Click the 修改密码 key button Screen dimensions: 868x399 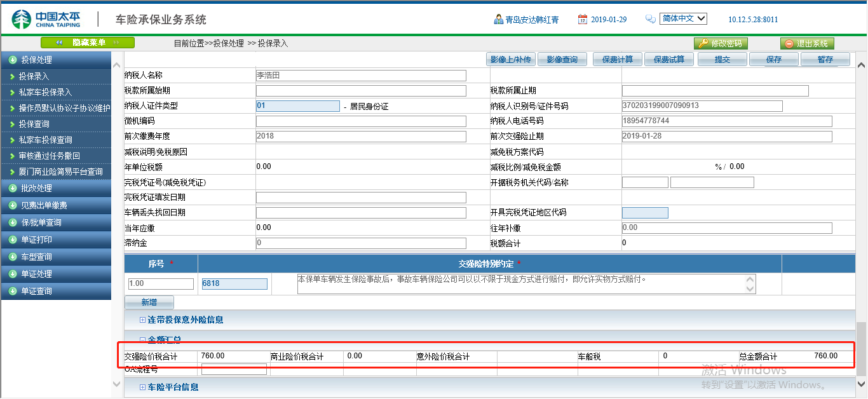[721, 43]
